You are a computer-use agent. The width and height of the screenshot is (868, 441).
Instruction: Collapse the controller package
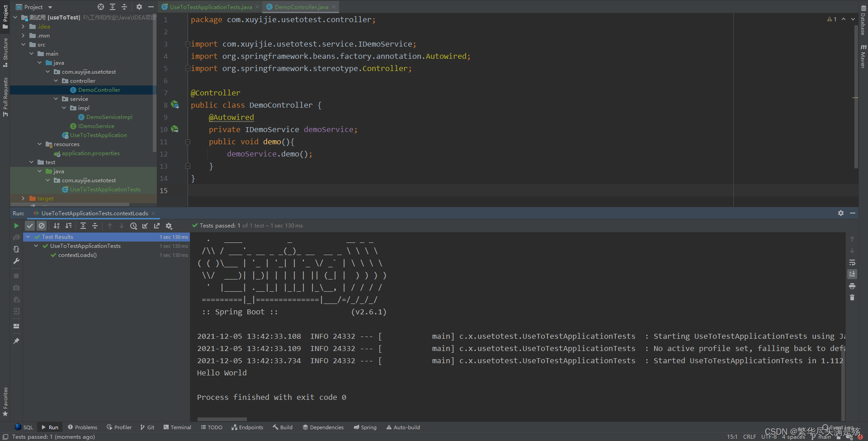pyautogui.click(x=56, y=81)
